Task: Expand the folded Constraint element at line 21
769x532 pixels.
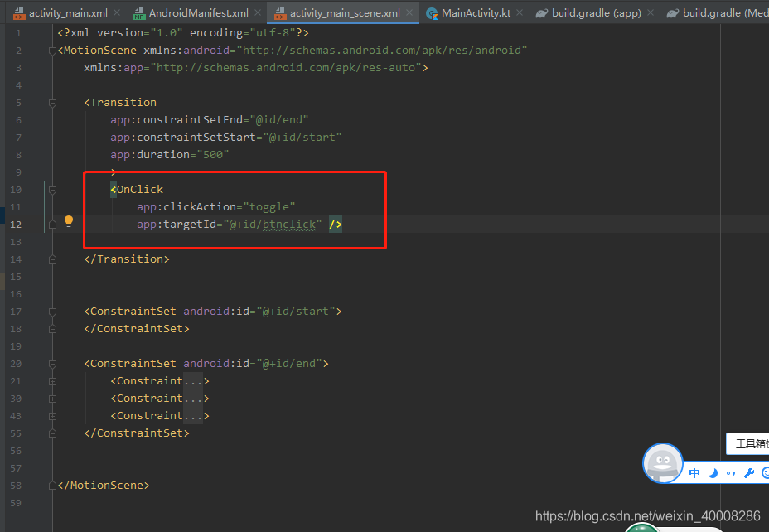Action: 51,380
